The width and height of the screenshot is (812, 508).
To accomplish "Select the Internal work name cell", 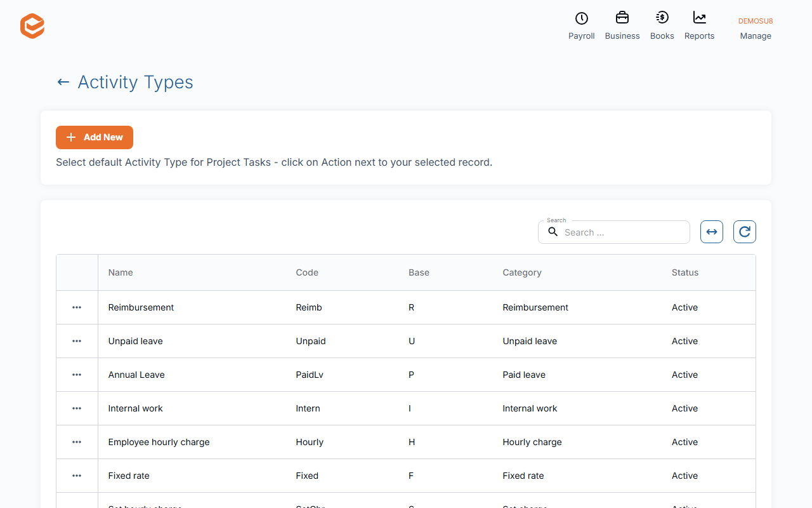I will 135,408.
